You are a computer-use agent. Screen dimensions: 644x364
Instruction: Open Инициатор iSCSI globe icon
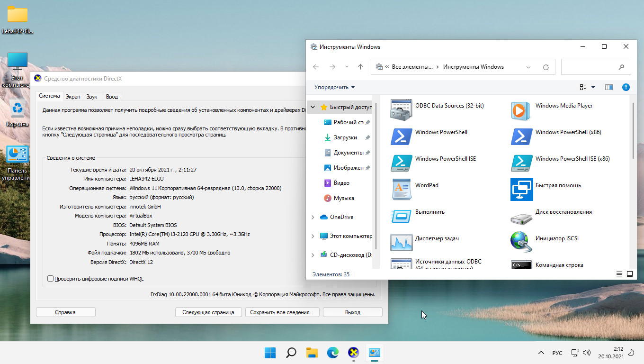click(x=521, y=242)
